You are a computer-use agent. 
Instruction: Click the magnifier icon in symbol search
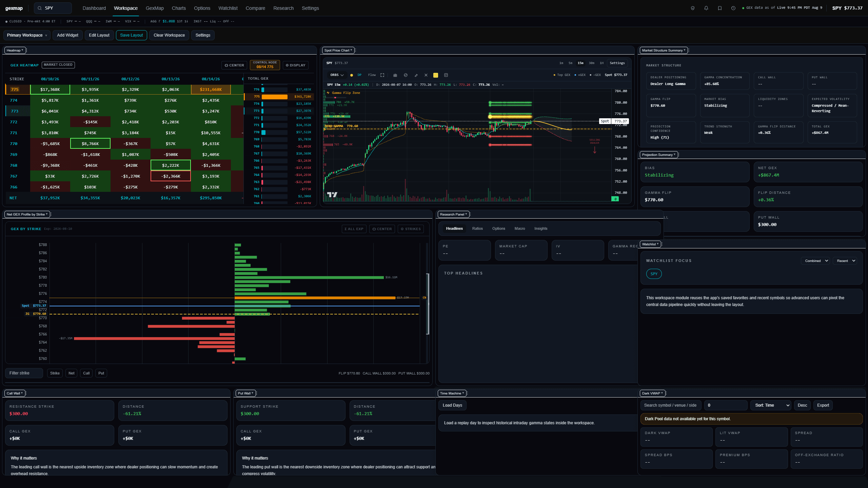pyautogui.click(x=40, y=8)
